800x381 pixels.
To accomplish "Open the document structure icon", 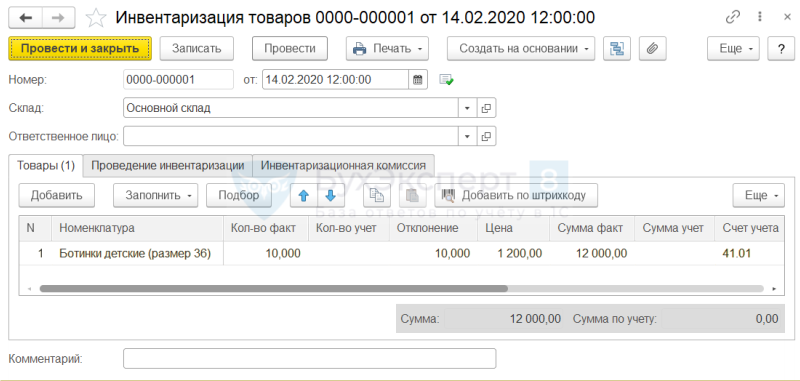I will [x=617, y=49].
